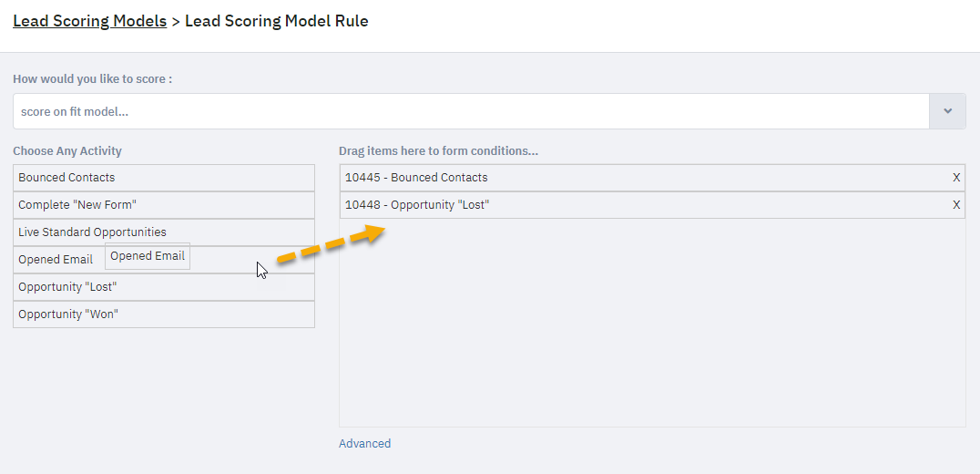Click the Lead Scoring Model Rule title
980x474 pixels.
point(277,21)
